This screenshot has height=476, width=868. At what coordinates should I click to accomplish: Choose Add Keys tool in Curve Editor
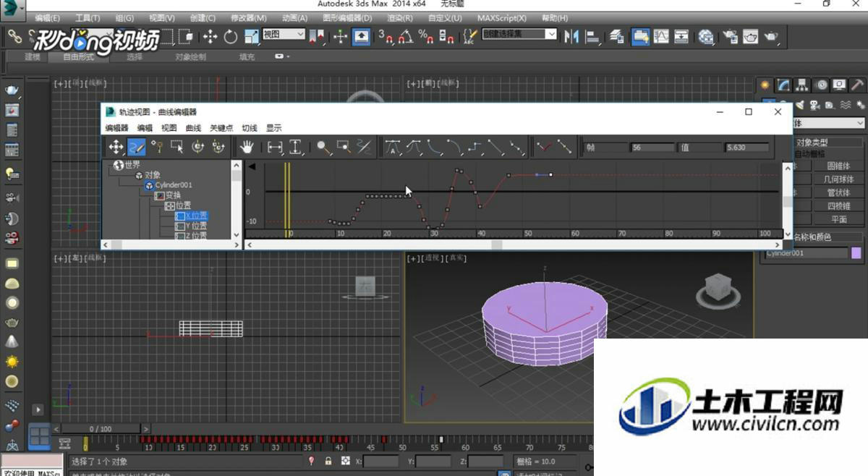pos(157,147)
